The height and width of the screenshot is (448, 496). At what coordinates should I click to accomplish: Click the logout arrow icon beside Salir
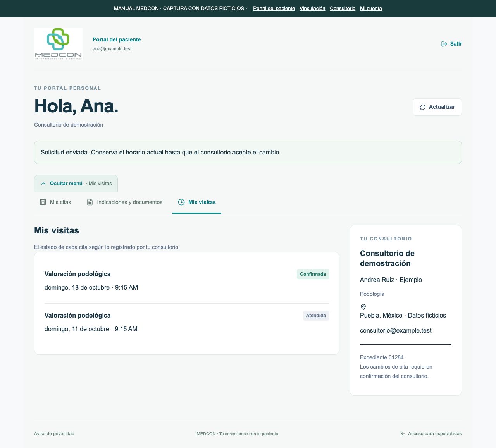[444, 44]
